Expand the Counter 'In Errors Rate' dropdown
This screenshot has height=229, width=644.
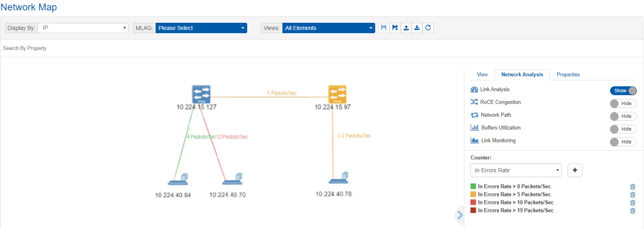point(516,170)
